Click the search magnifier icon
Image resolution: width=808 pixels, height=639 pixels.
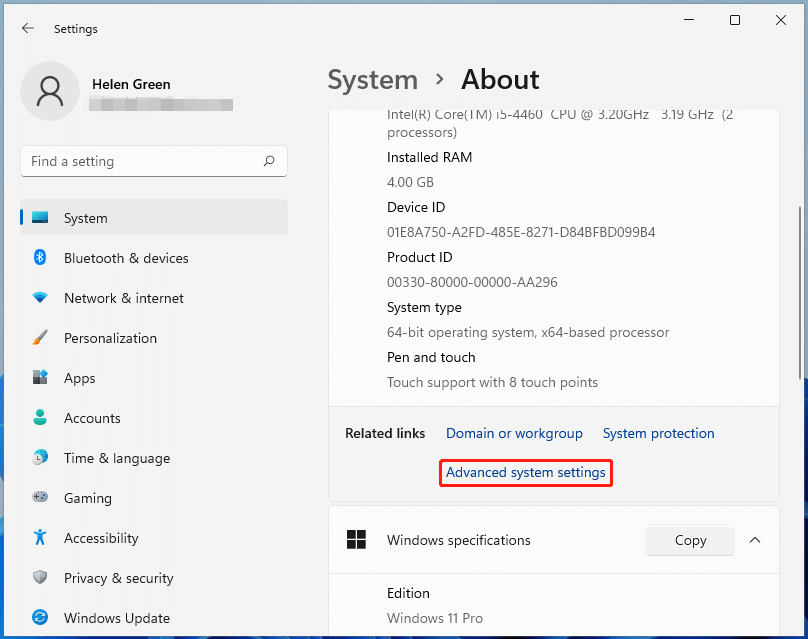pyautogui.click(x=268, y=161)
